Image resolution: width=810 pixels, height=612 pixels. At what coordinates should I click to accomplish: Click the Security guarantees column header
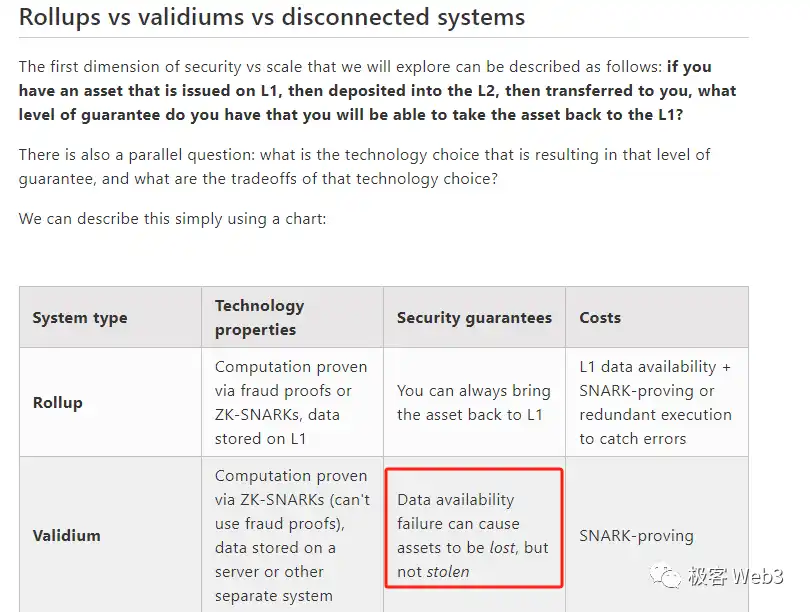point(474,318)
